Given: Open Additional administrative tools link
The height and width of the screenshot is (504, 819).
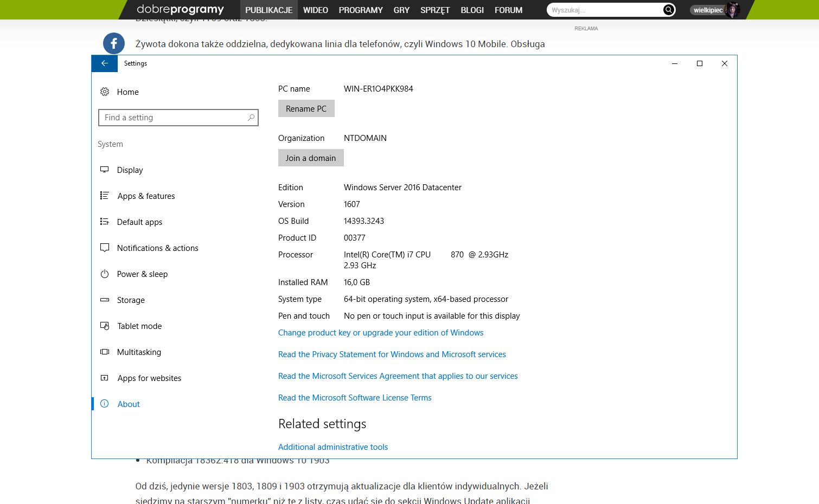Looking at the screenshot, I should pos(333,447).
